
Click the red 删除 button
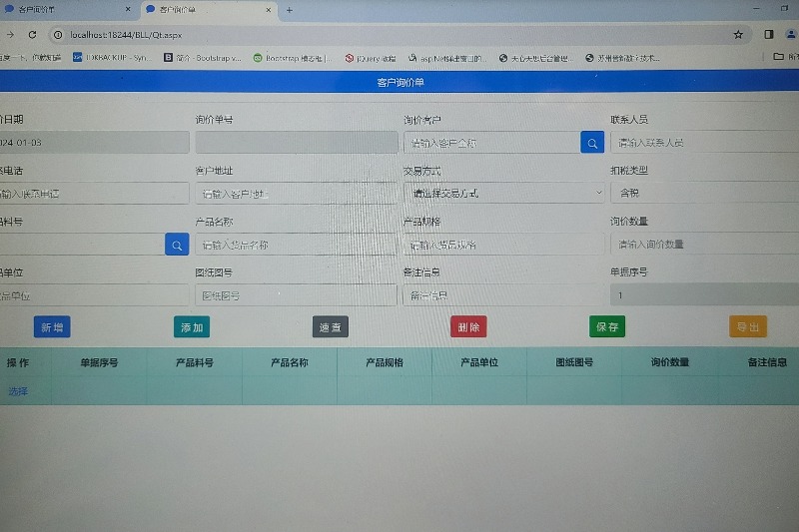click(x=468, y=326)
